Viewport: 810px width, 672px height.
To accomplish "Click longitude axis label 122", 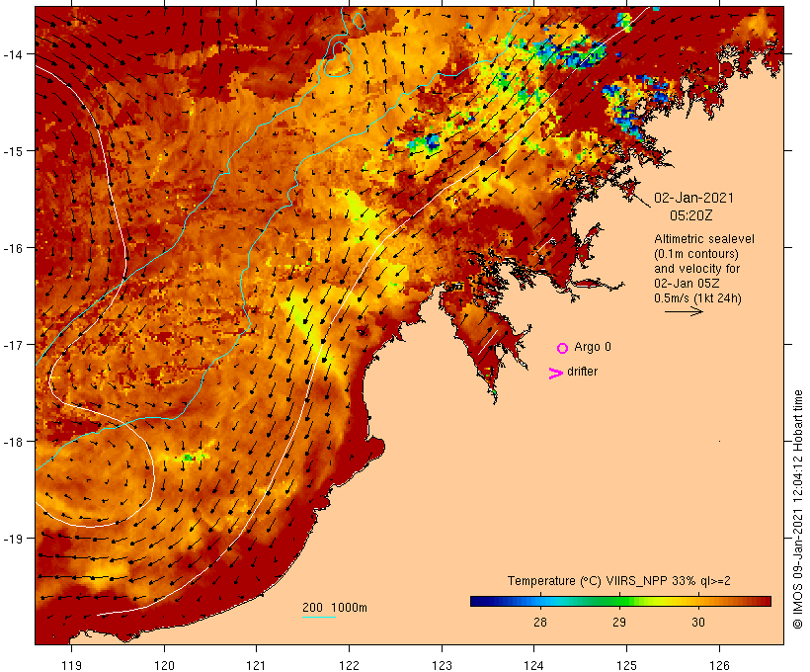I will [349, 665].
